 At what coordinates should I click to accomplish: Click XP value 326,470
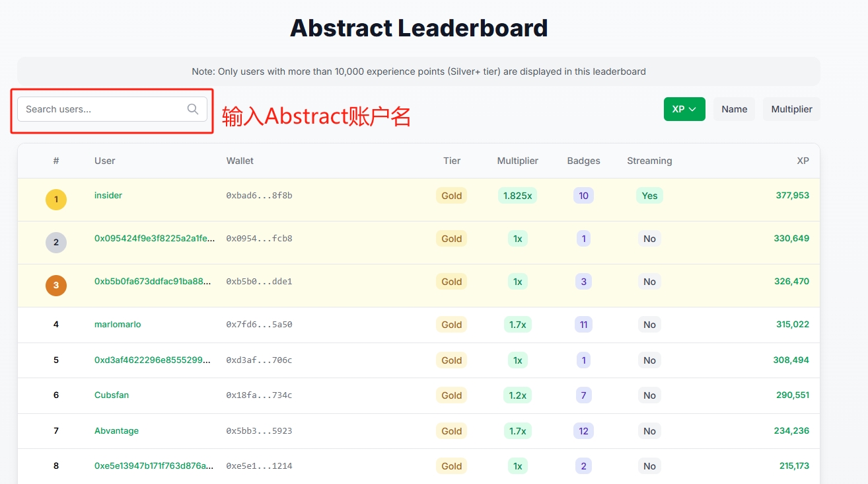[x=791, y=282]
